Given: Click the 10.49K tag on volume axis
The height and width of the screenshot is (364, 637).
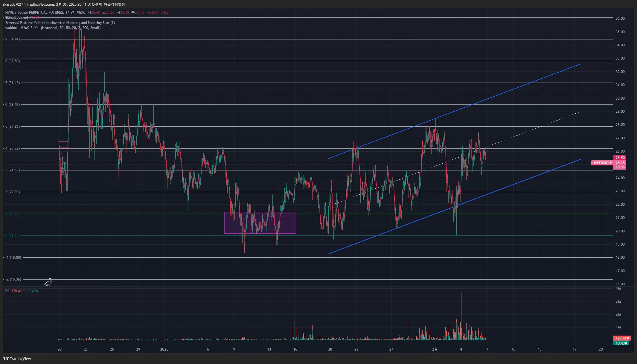Looking at the screenshot, I should pyautogui.click(x=621, y=343).
